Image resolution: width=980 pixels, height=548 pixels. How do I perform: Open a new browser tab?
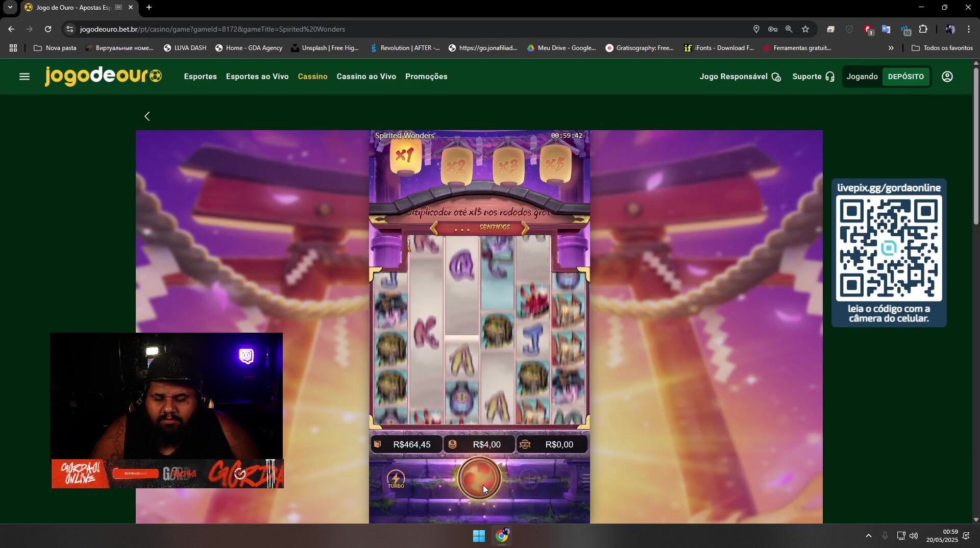point(149,8)
